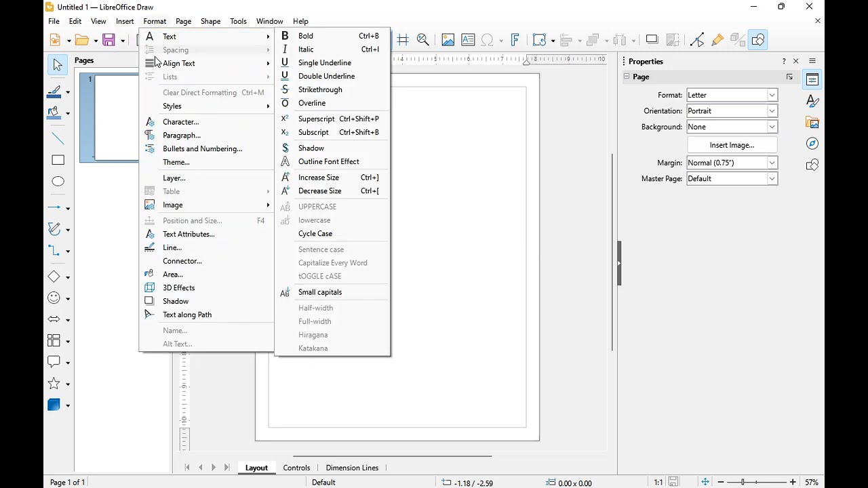This screenshot has width=868, height=488.
Task: Open the sidebar Styles deck icon
Action: [x=812, y=101]
